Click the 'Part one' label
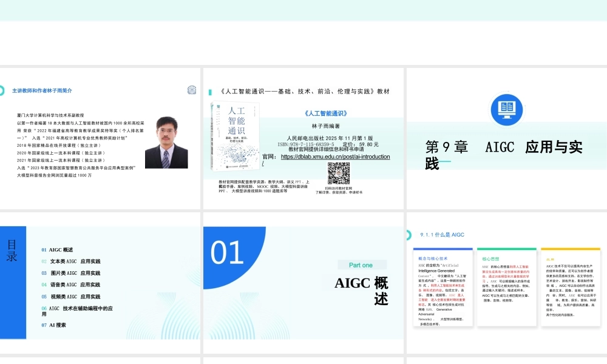The image size is (607, 364). click(x=361, y=265)
